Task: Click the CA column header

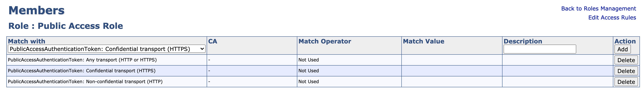Action: click(x=212, y=41)
